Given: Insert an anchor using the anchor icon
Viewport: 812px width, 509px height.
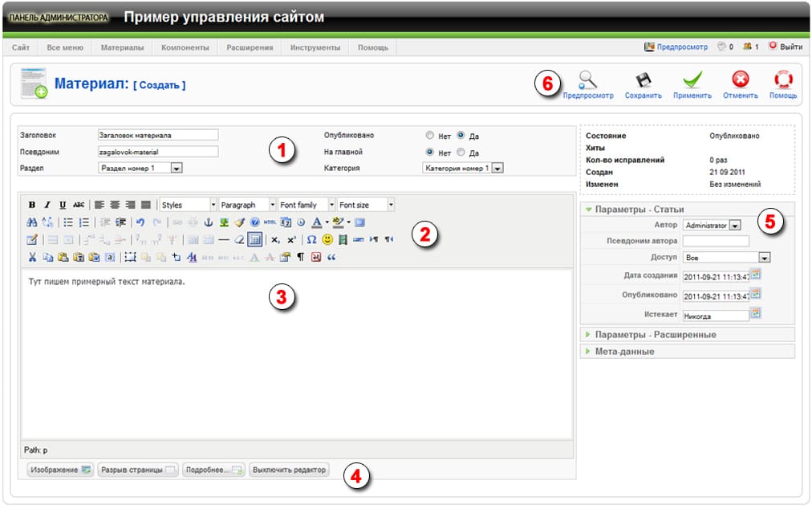Looking at the screenshot, I should 209,222.
